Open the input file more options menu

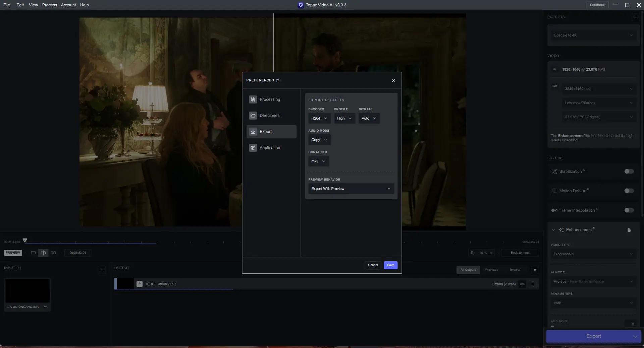(x=46, y=307)
